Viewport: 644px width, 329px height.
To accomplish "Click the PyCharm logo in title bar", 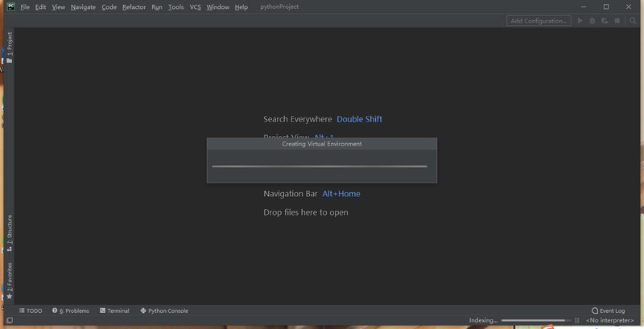I will [x=10, y=7].
